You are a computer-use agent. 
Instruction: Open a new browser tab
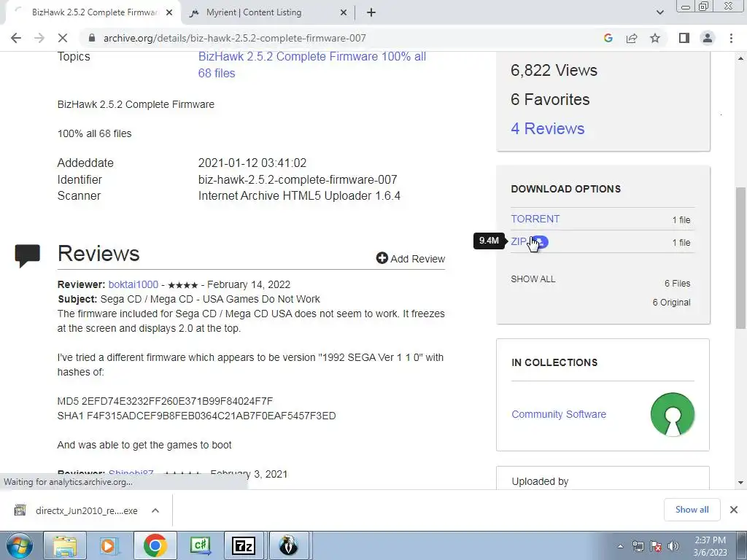coord(371,13)
